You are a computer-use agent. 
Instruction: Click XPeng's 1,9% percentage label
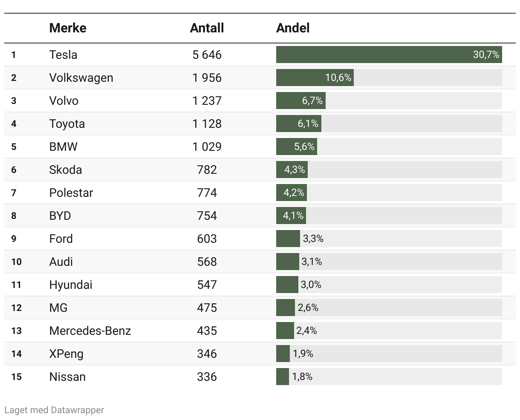[303, 354]
